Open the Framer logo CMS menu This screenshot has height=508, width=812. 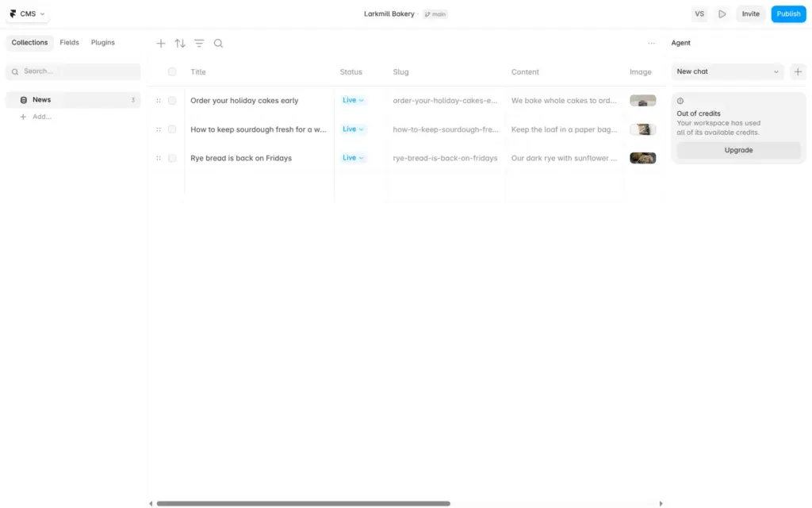point(28,14)
